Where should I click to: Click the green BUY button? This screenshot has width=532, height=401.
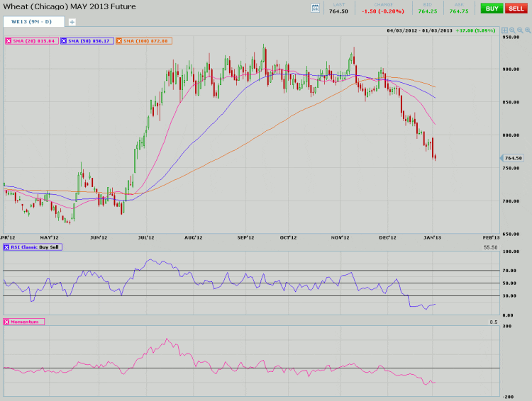click(492, 8)
